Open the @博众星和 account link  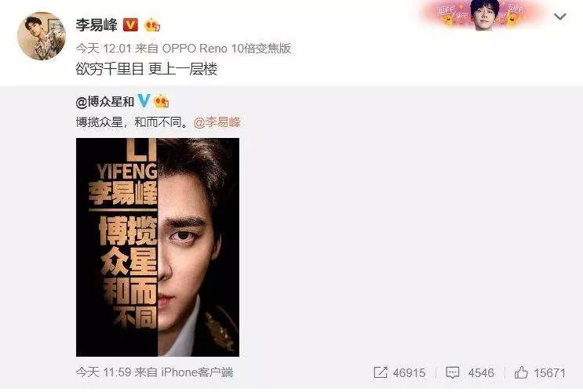point(105,101)
